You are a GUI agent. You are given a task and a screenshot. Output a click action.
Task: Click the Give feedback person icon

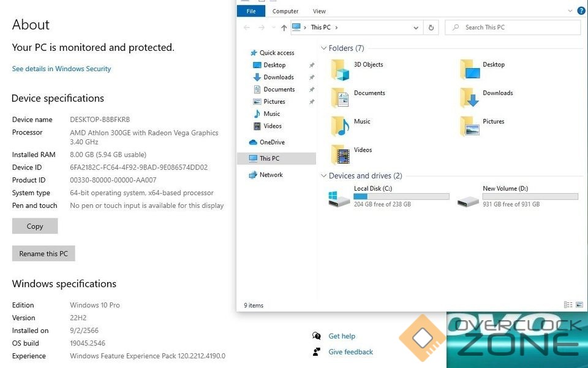[317, 352]
